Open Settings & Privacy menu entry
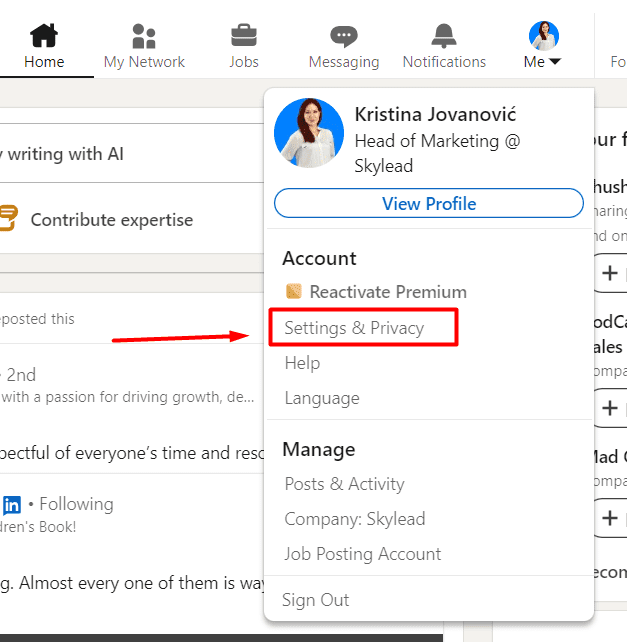The image size is (627, 642). coord(354,328)
